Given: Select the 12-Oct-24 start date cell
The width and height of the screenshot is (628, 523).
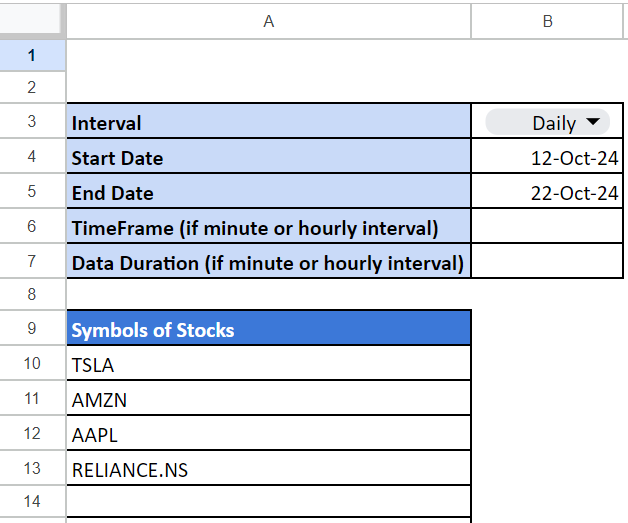Looking at the screenshot, I should 547,158.
